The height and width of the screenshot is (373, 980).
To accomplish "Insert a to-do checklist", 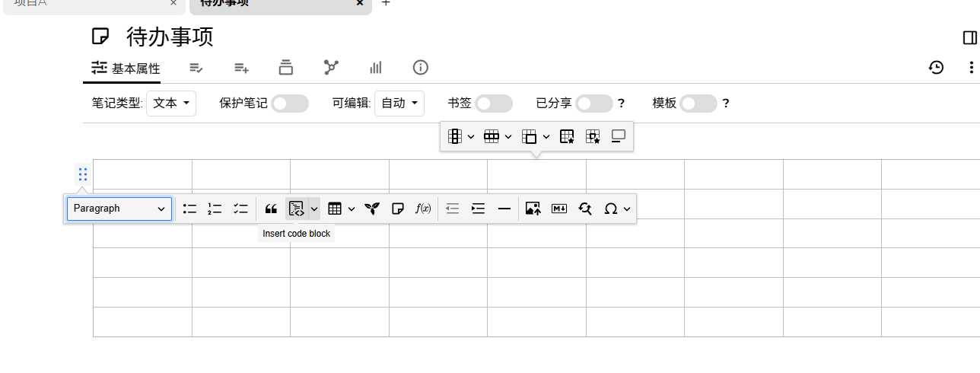I will point(240,209).
